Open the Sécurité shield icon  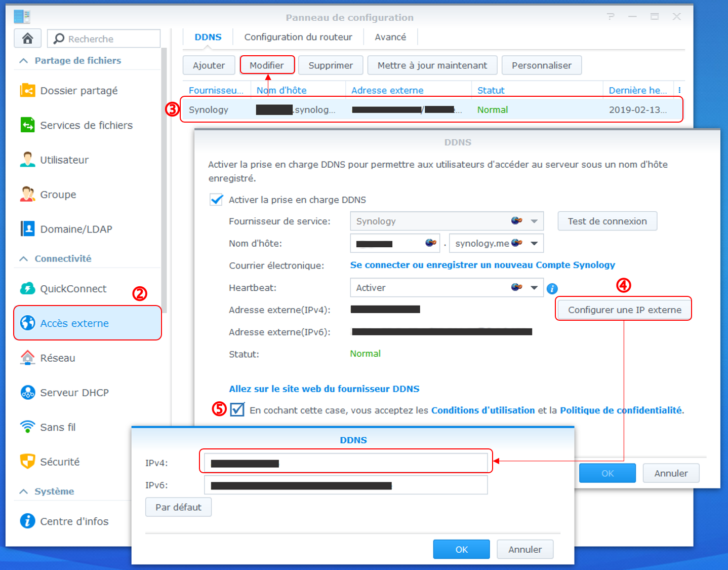coord(27,462)
